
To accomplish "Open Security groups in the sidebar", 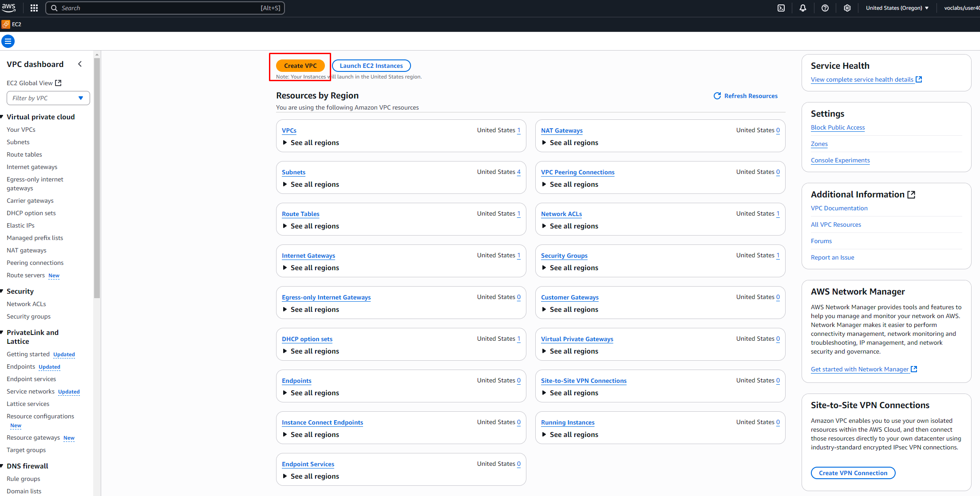I will [x=28, y=316].
